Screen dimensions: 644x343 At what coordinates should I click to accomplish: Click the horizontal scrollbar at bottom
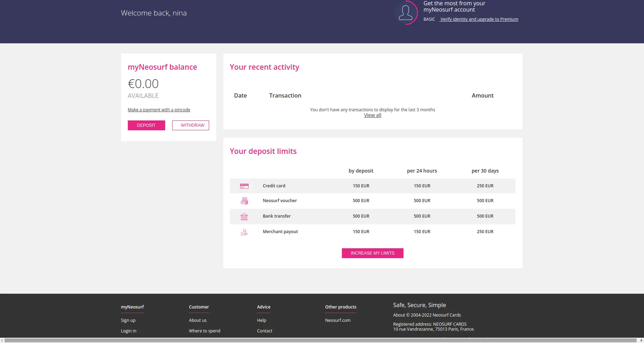[x=320, y=340]
